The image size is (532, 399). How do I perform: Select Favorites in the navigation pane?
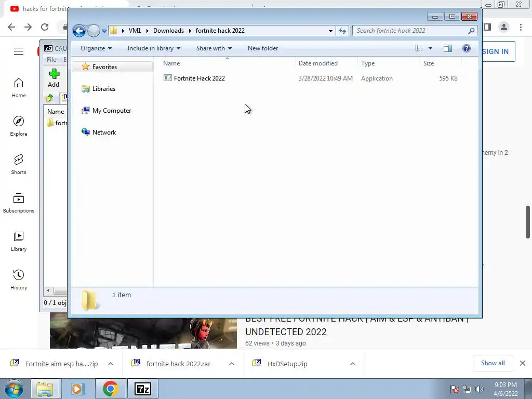click(112, 67)
